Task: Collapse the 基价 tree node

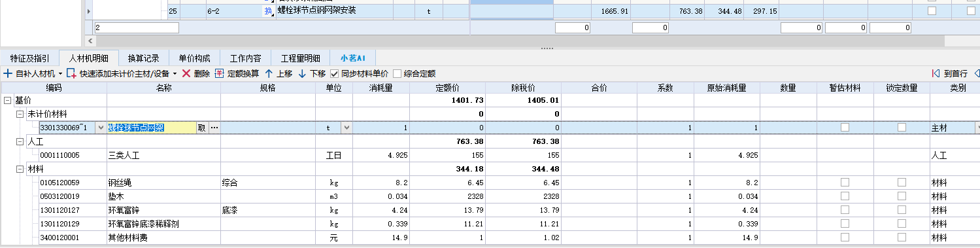Action: coord(7,100)
